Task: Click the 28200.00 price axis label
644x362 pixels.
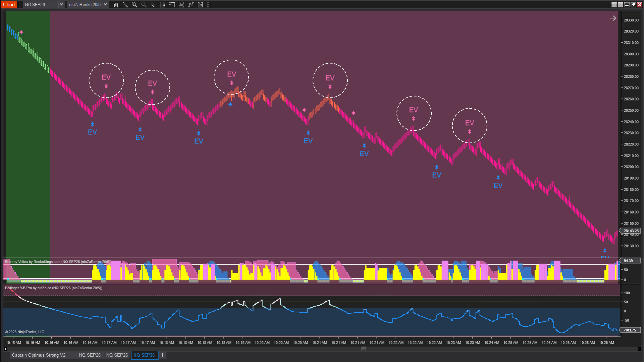Action: (x=631, y=167)
